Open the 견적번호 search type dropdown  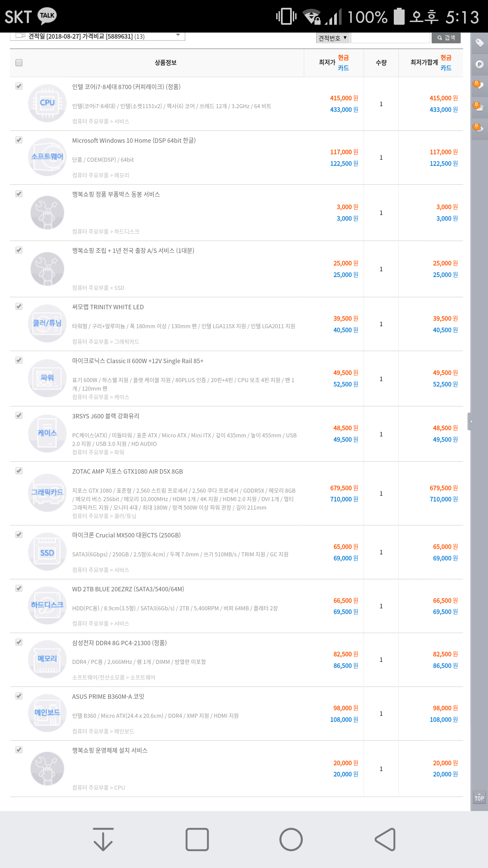pos(333,38)
